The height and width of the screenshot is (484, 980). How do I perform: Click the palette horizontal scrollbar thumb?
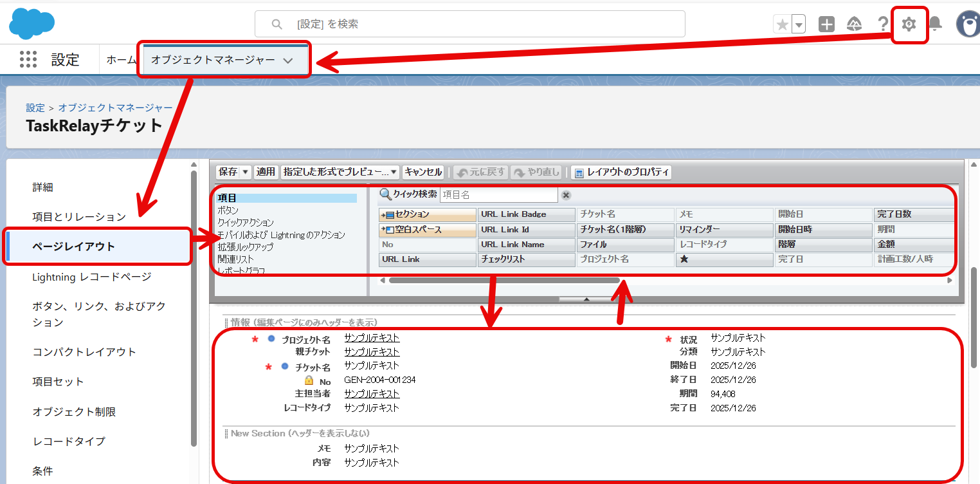[x=504, y=280]
